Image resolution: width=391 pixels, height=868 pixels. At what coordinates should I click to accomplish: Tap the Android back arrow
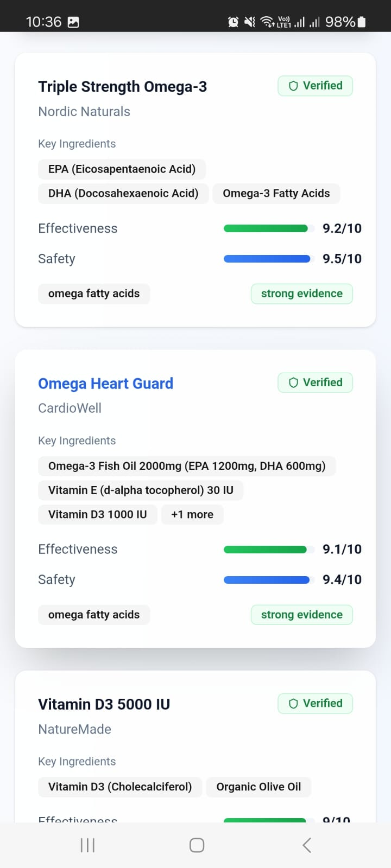(307, 845)
